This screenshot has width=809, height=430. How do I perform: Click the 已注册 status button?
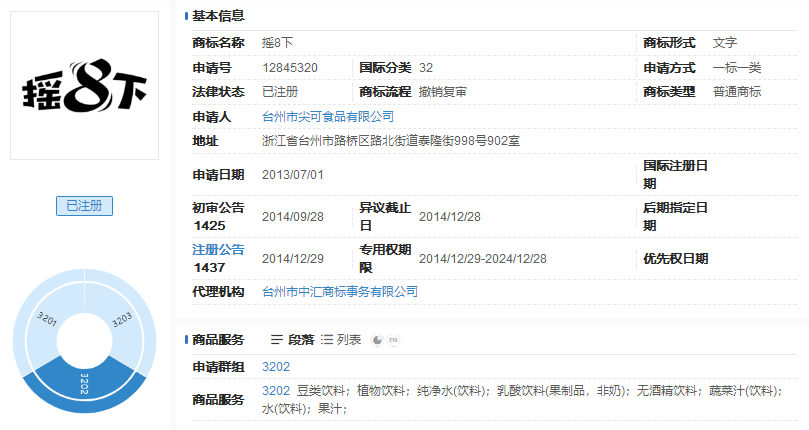tap(84, 206)
